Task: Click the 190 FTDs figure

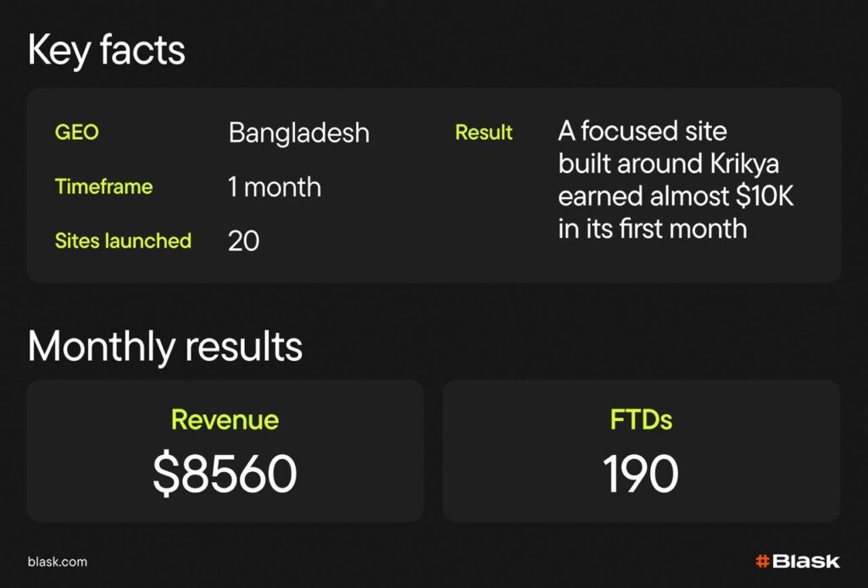Action: coord(641,474)
